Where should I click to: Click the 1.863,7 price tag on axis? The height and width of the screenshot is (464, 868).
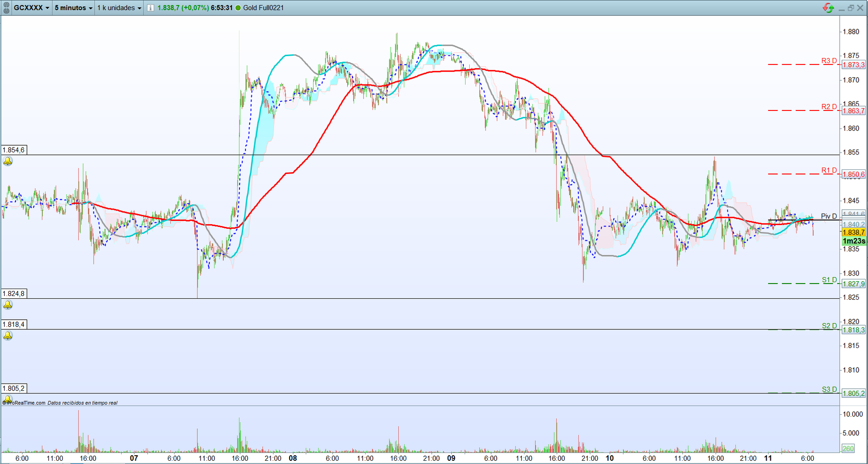(x=854, y=111)
